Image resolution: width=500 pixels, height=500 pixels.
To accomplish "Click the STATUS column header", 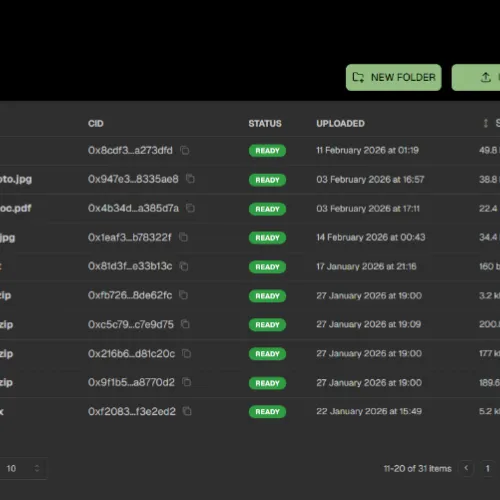I will click(265, 124).
